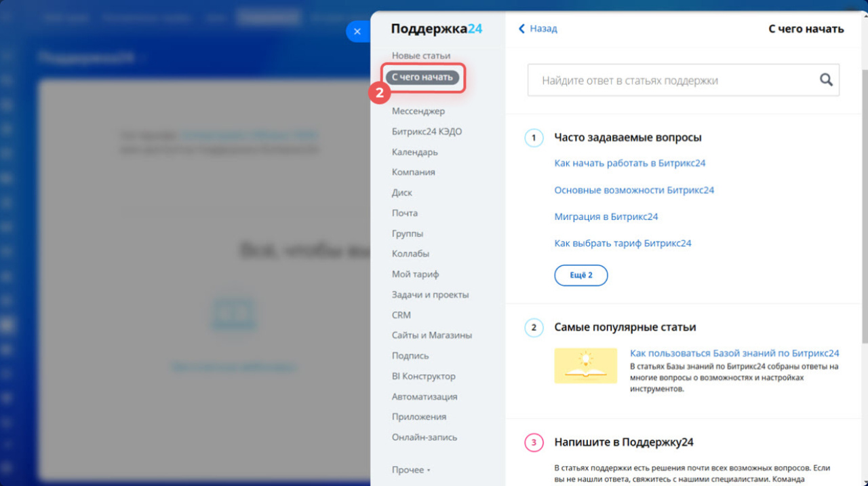Click the Часто задаваемые вопросы heading

tap(628, 138)
